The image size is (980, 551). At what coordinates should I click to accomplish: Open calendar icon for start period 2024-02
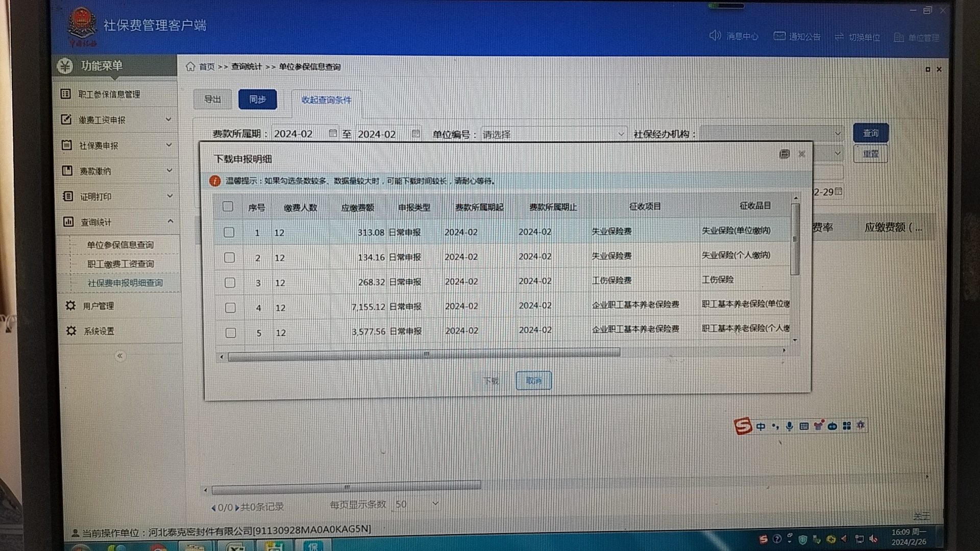(x=333, y=133)
